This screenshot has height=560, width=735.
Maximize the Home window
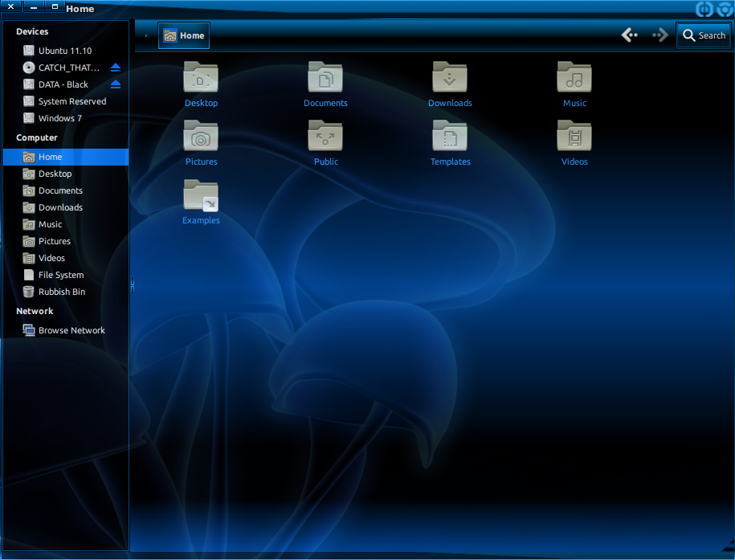(x=55, y=6)
